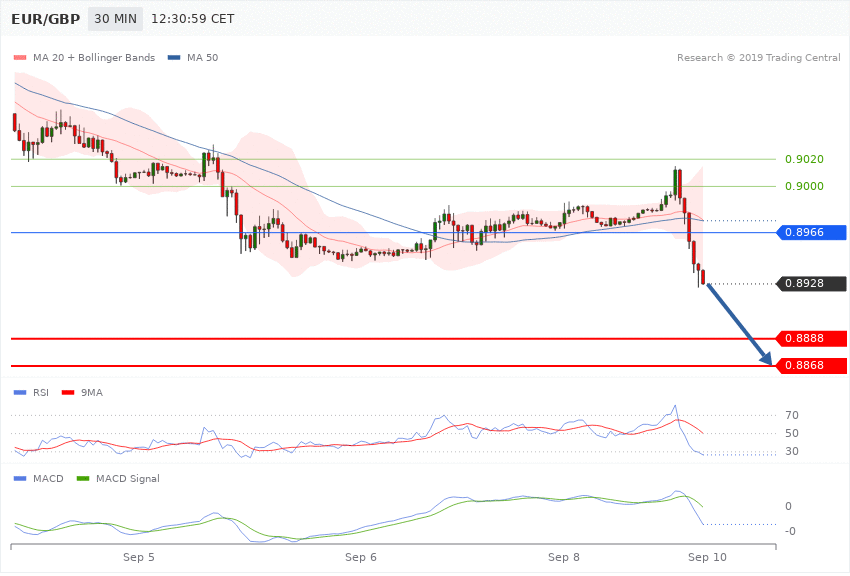The height and width of the screenshot is (576, 850).
Task: Click the black 0.8928 current price tag
Action: click(812, 283)
